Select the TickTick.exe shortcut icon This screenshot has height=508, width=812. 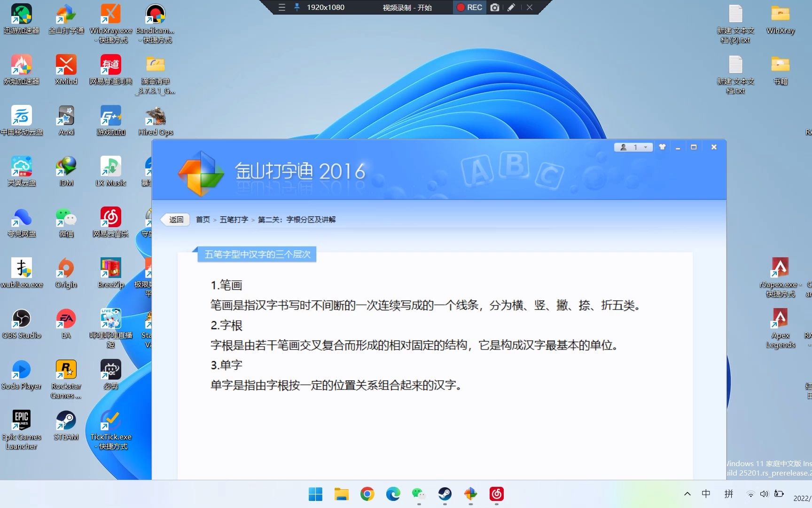[x=111, y=430]
